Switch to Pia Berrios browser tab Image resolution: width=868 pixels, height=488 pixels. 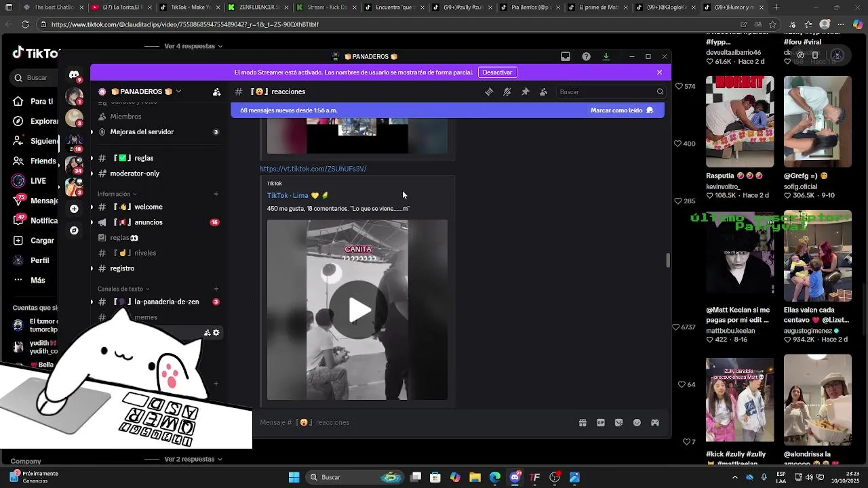[530, 7]
